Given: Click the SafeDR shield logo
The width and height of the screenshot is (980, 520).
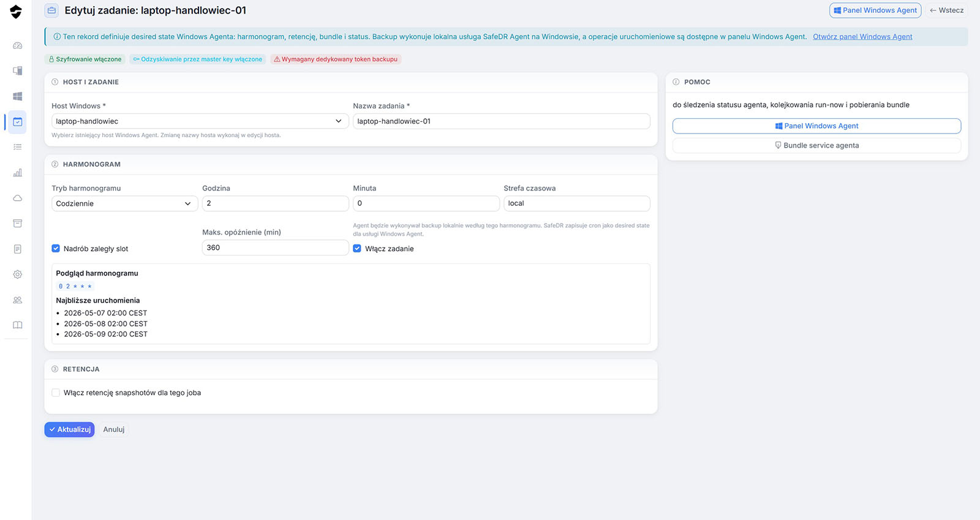Looking at the screenshot, I should [x=16, y=12].
